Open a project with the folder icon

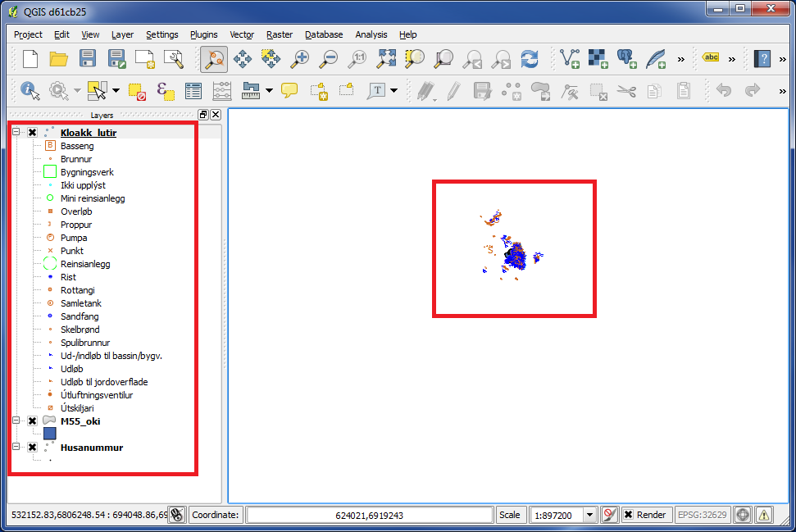point(59,59)
